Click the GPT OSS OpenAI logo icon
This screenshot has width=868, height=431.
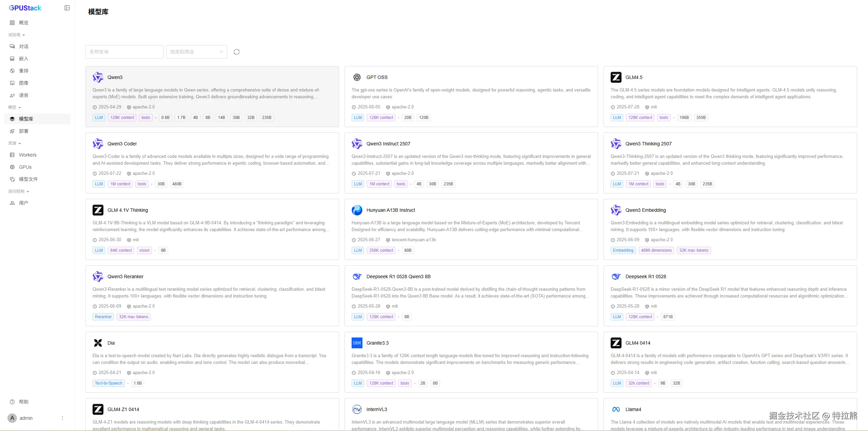(357, 77)
